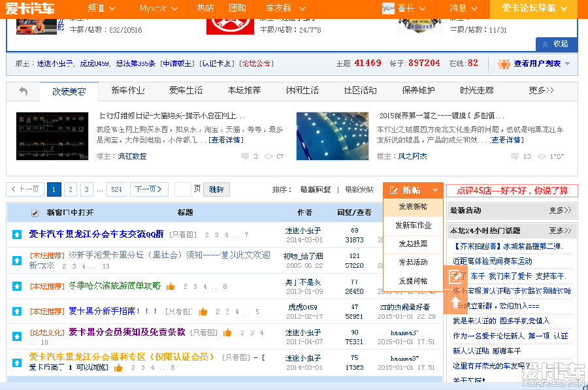Click thumbs-up icon next to 冬季哈尔滨旅游简单攻略
588x390 pixels.
[x=171, y=287]
